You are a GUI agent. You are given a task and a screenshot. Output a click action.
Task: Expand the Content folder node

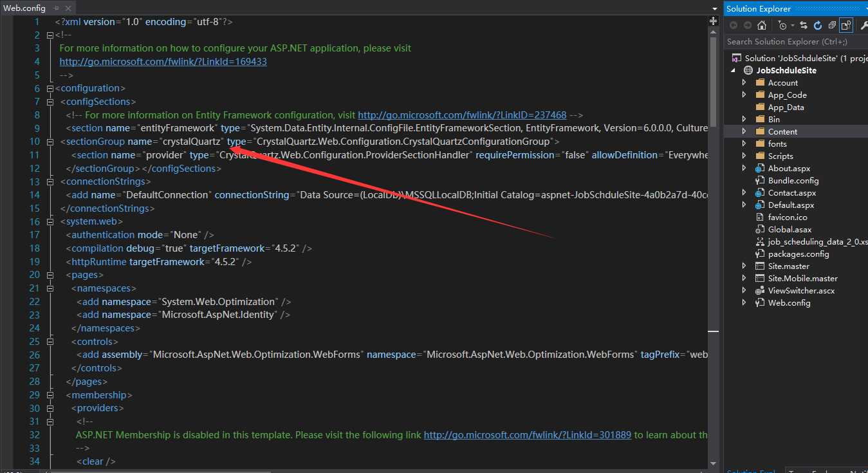pyautogui.click(x=744, y=131)
